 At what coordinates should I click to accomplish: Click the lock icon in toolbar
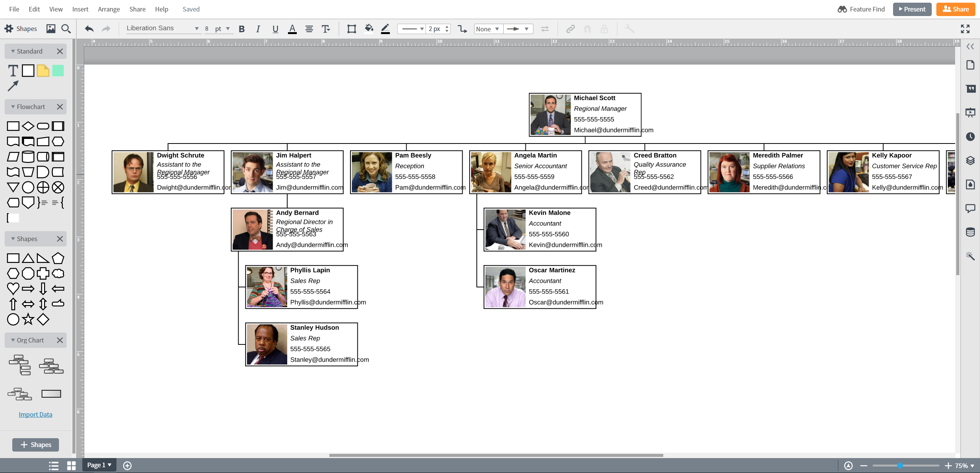[x=604, y=29]
